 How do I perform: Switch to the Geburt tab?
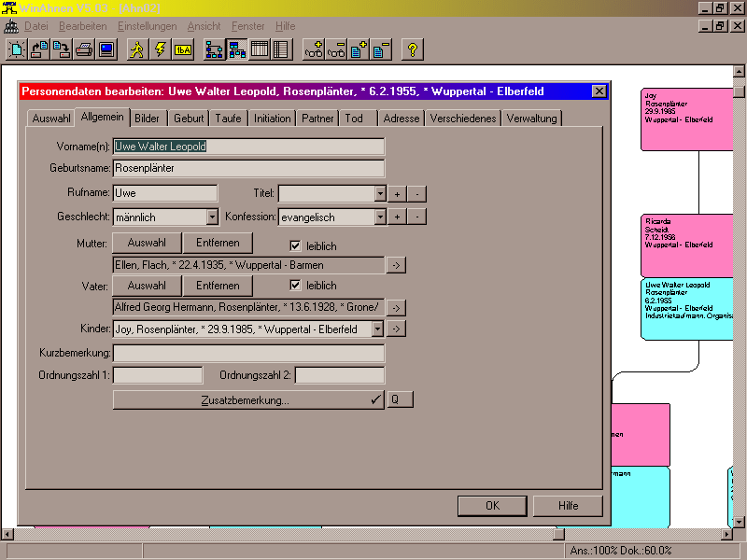(189, 119)
